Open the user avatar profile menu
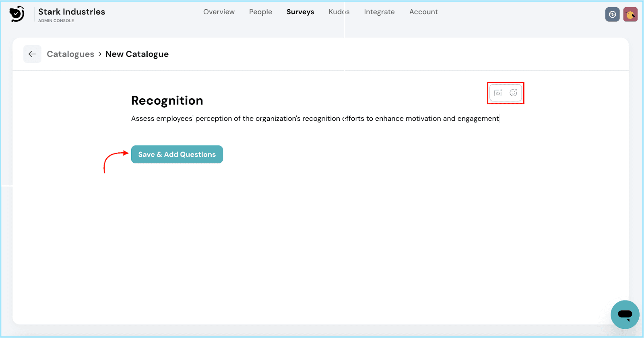 (630, 15)
